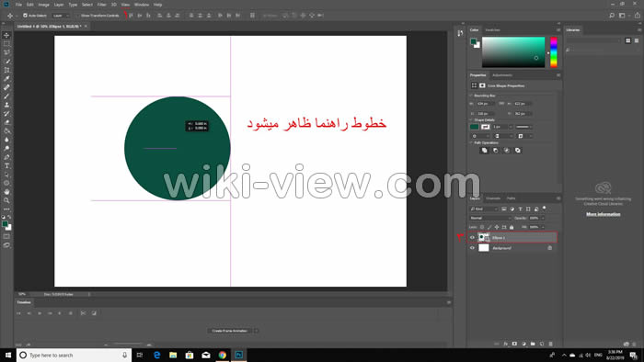Open the View menu
This screenshot has width=644, height=362.
pyautogui.click(x=125, y=5)
